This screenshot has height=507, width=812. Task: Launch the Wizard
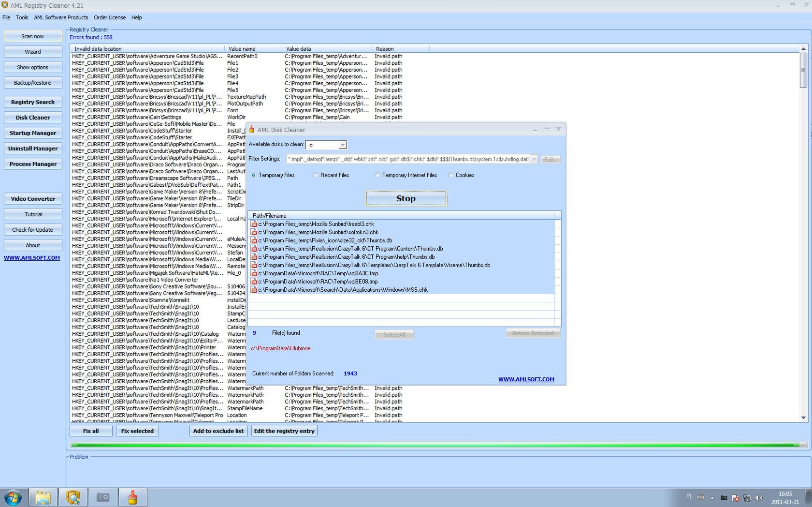pyautogui.click(x=33, y=52)
